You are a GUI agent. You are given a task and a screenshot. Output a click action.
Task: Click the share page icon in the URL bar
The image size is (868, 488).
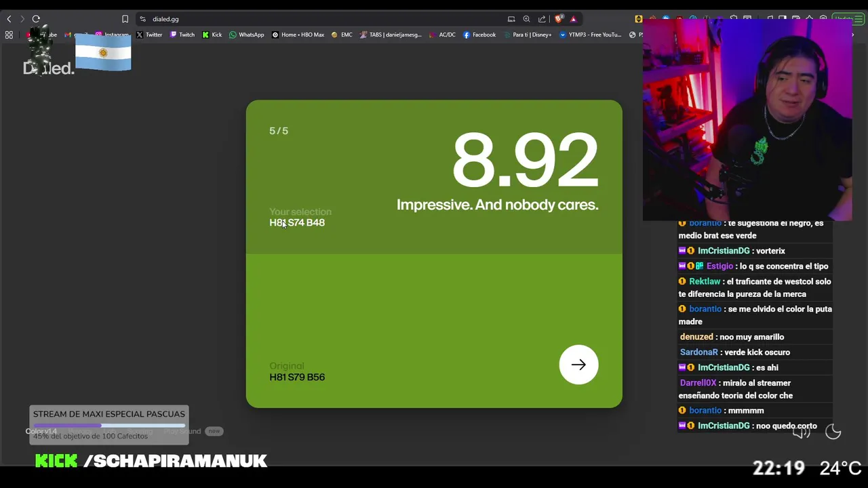(542, 19)
